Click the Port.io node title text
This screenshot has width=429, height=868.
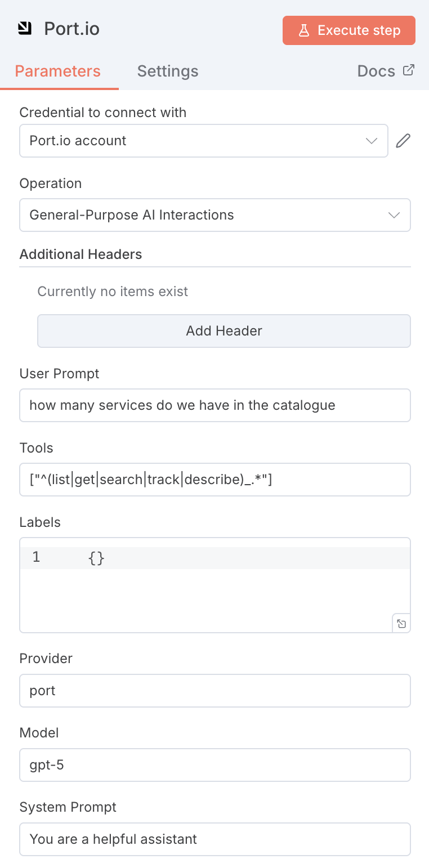72,29
